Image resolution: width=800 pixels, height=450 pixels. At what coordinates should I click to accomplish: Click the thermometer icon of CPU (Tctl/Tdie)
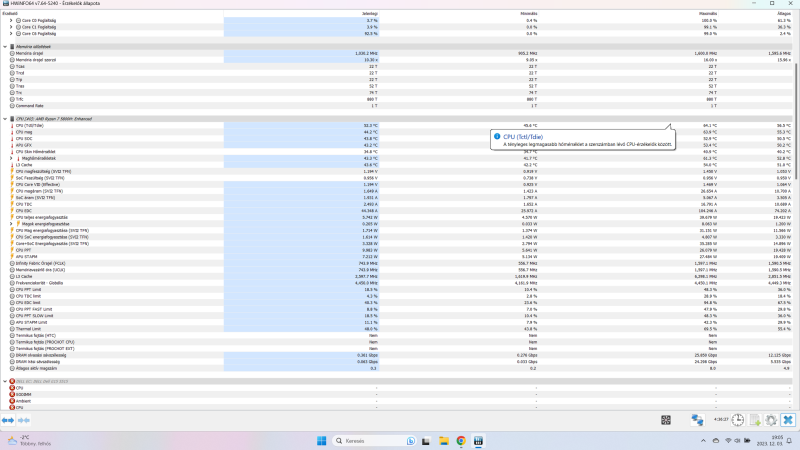click(12, 126)
